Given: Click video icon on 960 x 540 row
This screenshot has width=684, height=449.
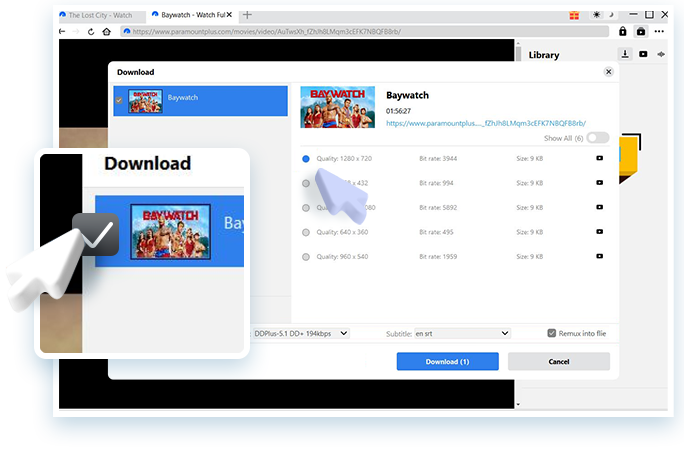Looking at the screenshot, I should click(600, 256).
